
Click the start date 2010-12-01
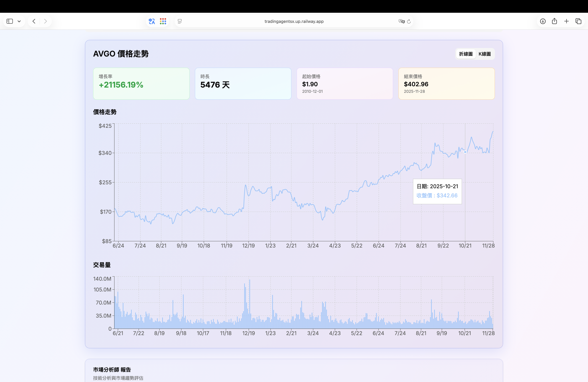pyautogui.click(x=312, y=91)
